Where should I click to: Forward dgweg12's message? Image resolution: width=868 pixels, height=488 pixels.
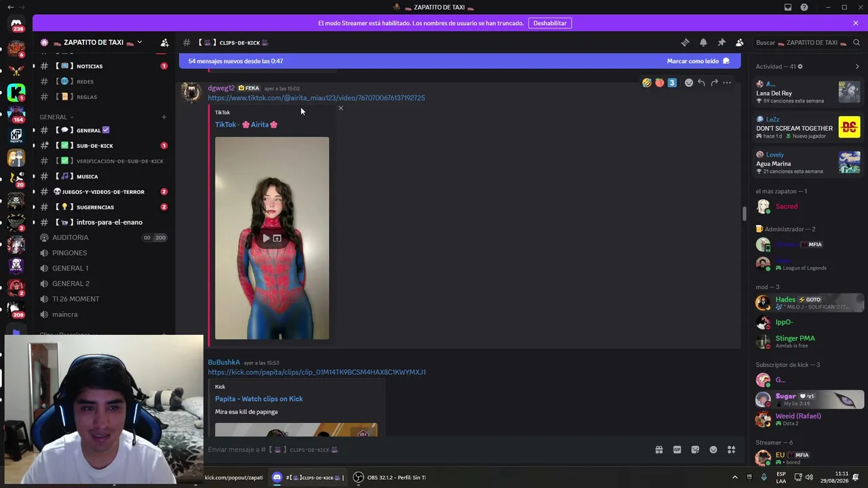coord(714,83)
